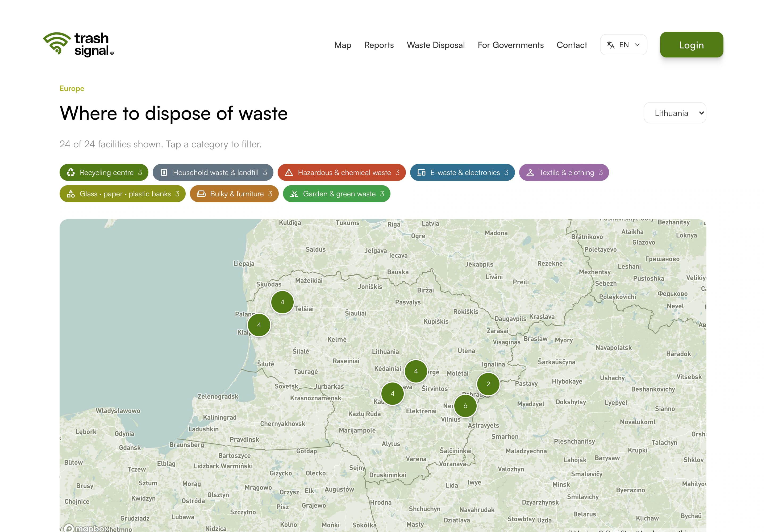Expand the cluster of 4 near Klaipėda
The width and height of the screenshot is (766, 532).
coord(259,325)
